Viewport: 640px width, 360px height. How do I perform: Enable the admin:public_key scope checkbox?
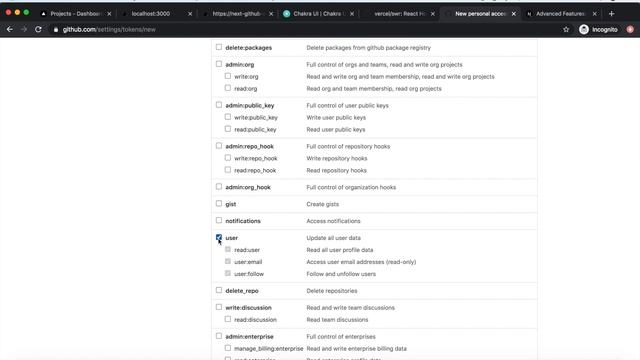pos(219,105)
